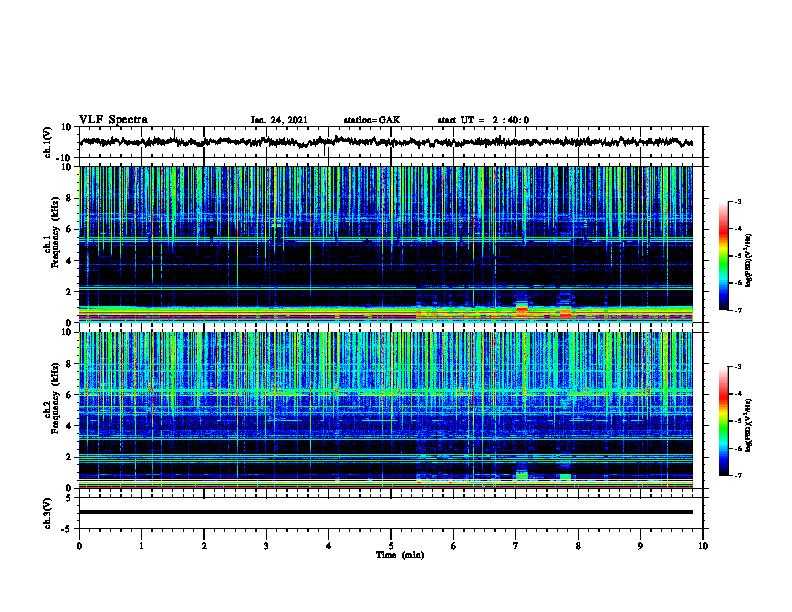Click the "1" tick on the time axis

(141, 546)
